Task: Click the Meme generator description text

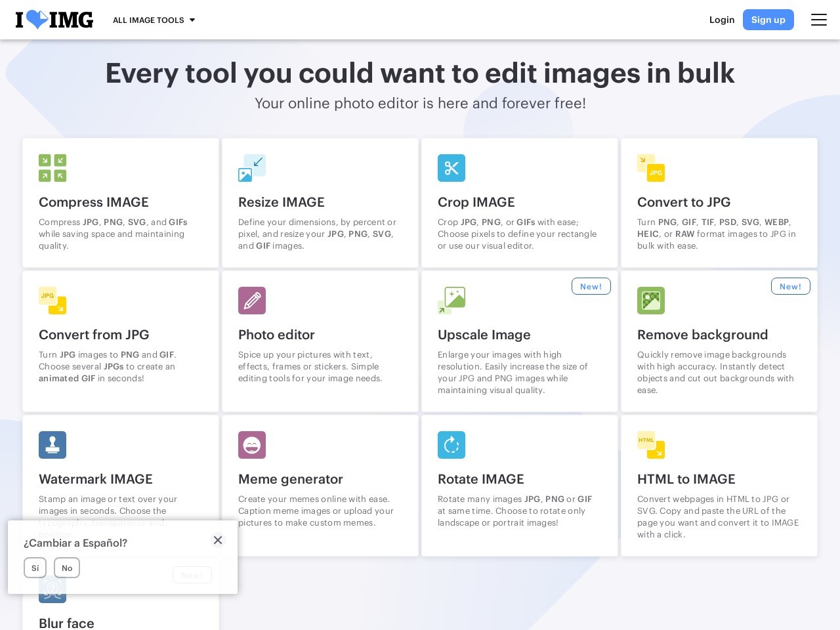Action: tap(316, 511)
